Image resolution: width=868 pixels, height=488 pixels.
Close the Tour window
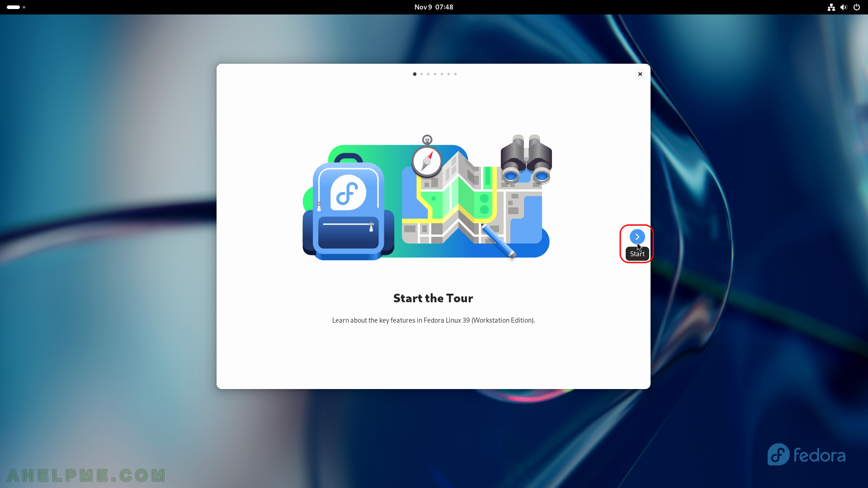pyautogui.click(x=640, y=74)
